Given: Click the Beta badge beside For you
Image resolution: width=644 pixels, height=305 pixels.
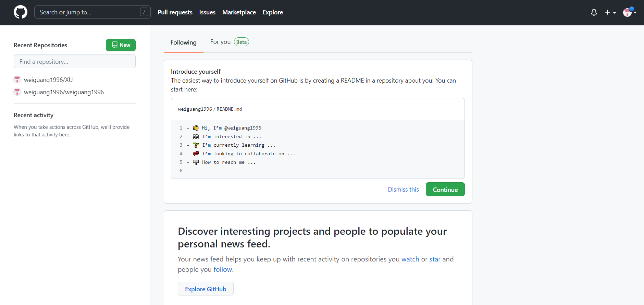Looking at the screenshot, I should point(241,42).
